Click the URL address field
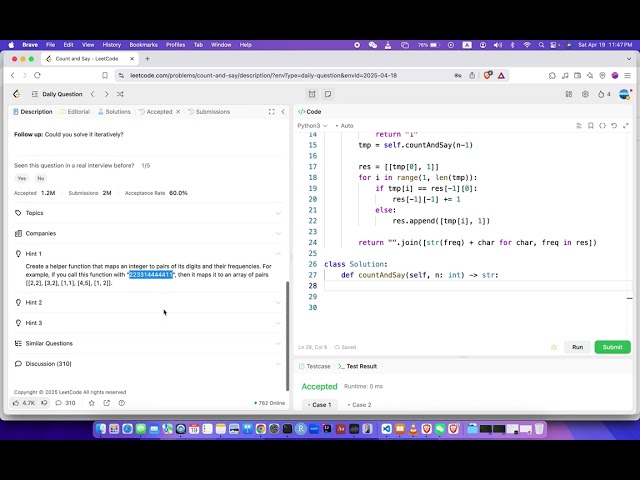Screen dimensions: 640x480 tap(264, 76)
